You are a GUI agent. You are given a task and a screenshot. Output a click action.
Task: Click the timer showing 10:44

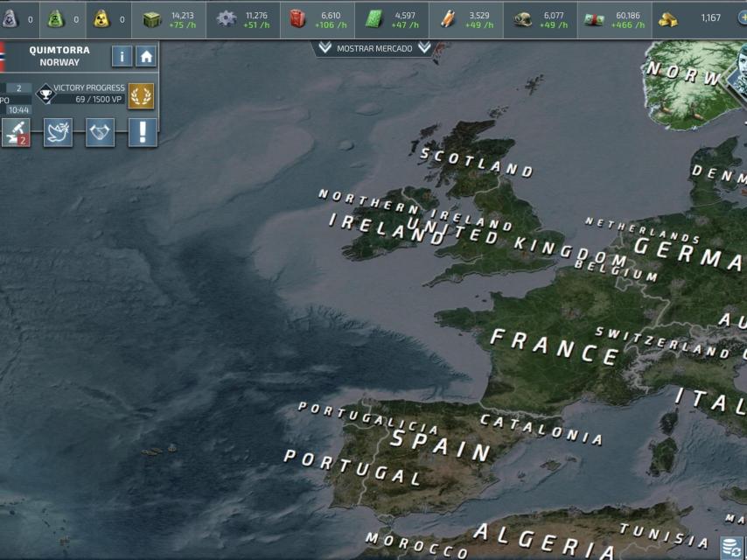19,110
